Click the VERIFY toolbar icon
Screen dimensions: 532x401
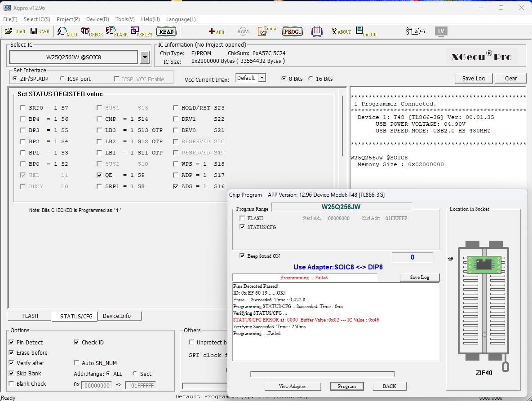pos(142,32)
